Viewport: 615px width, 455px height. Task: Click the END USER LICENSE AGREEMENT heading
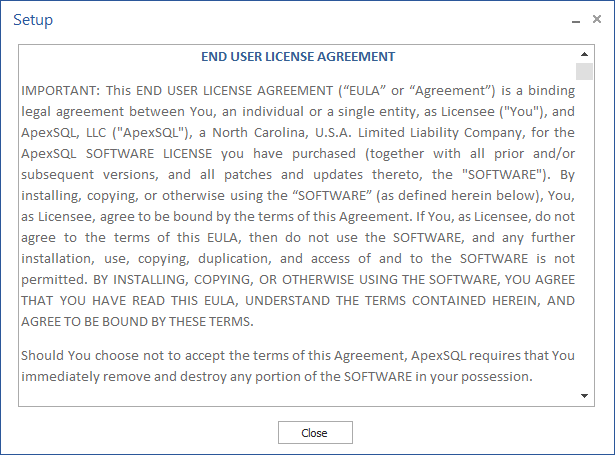[298, 56]
